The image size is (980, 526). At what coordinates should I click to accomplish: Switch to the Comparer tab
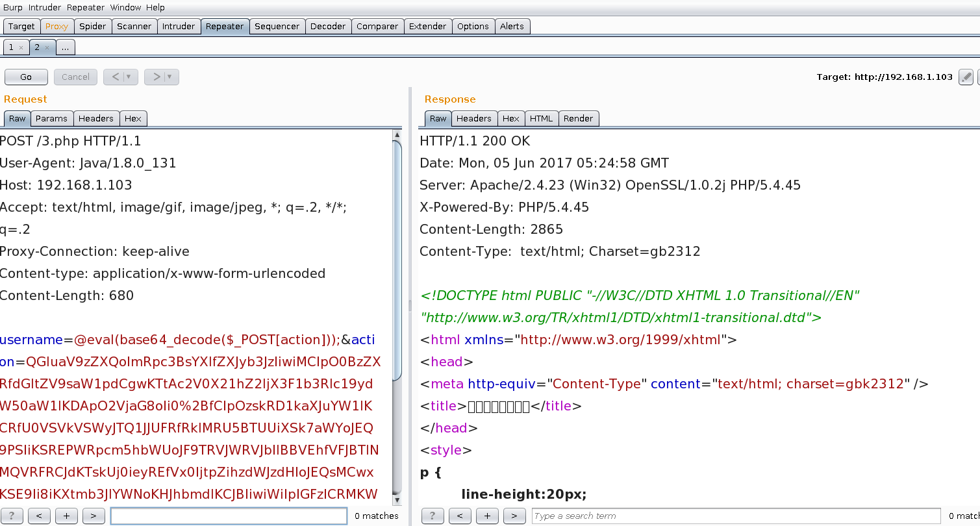pos(377,27)
